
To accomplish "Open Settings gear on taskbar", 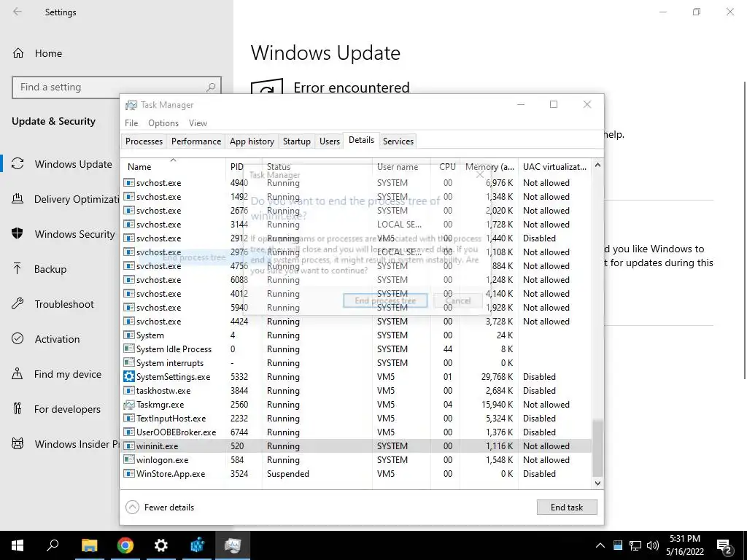I will [161, 545].
